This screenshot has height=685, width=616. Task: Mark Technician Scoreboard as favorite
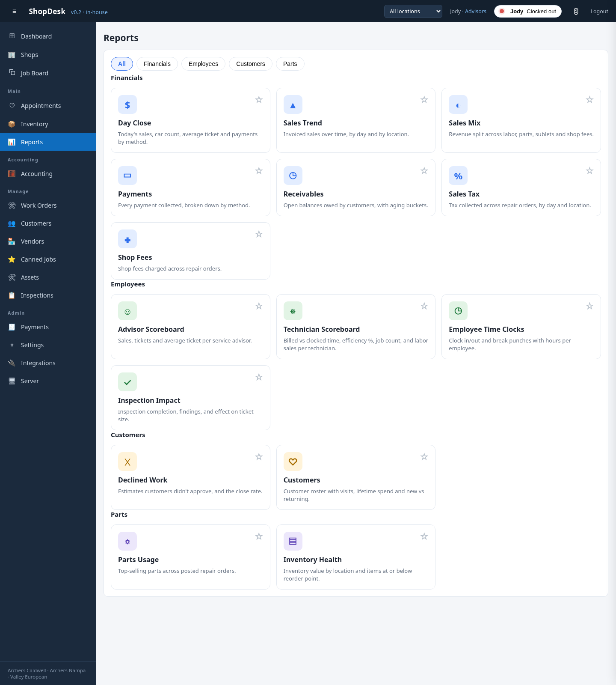click(x=424, y=306)
